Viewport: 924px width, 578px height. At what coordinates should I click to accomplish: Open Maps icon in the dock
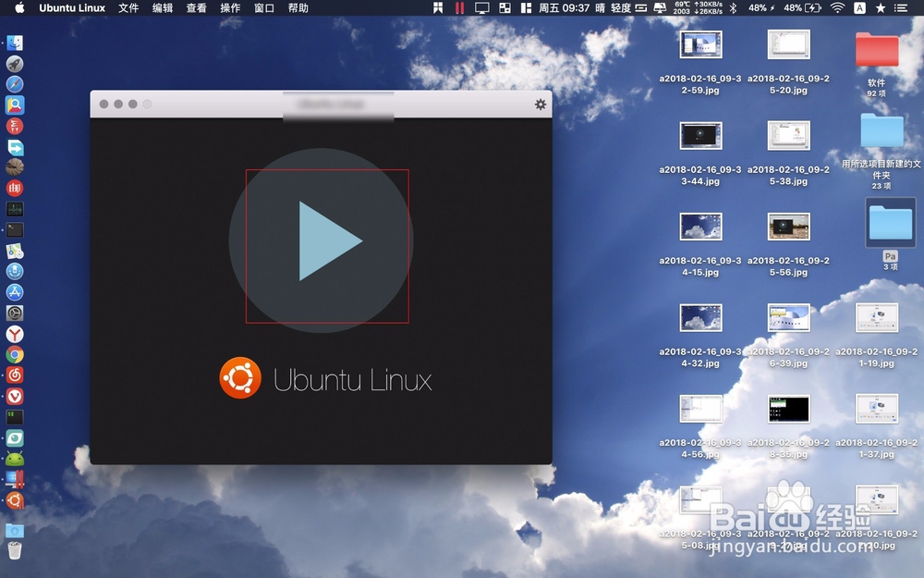tap(15, 251)
